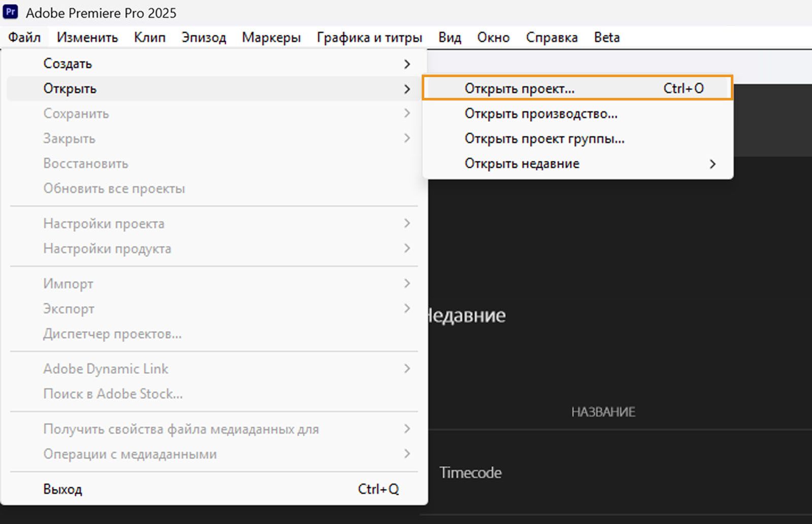The height and width of the screenshot is (524, 812).
Task: Click the НАЗВАНИЕ column header
Action: [603, 412]
